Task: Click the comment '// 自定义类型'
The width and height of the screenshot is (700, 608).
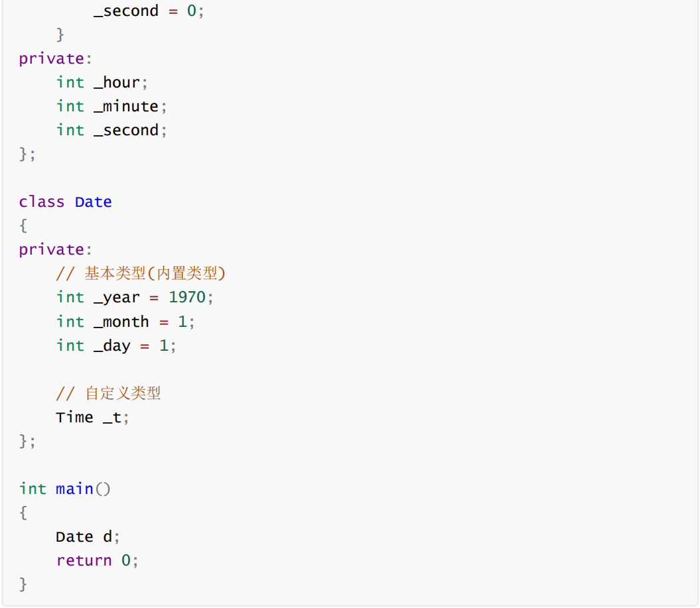Action: [108, 393]
